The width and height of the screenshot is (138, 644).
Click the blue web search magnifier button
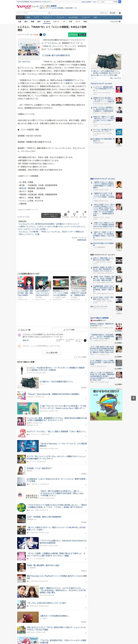point(120,2)
